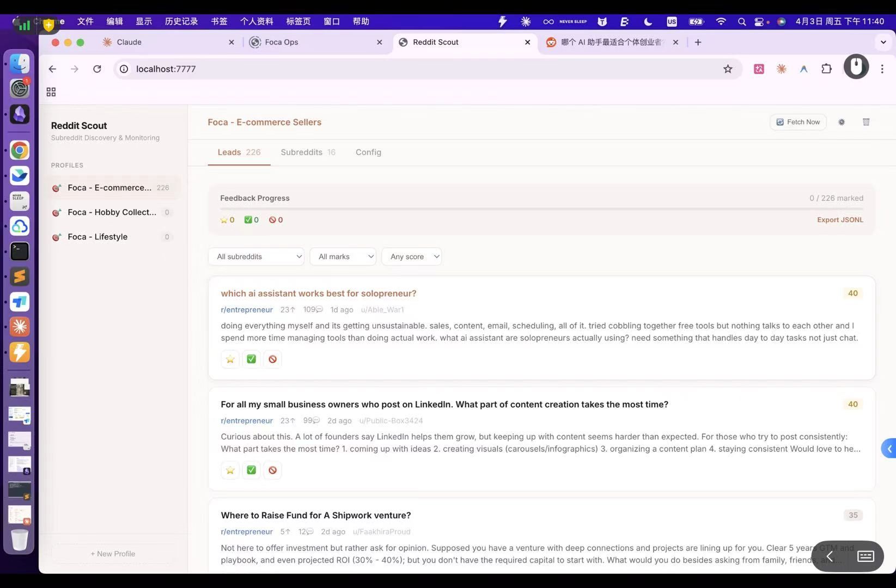Open the Config tab
This screenshot has height=588, width=896.
[368, 152]
